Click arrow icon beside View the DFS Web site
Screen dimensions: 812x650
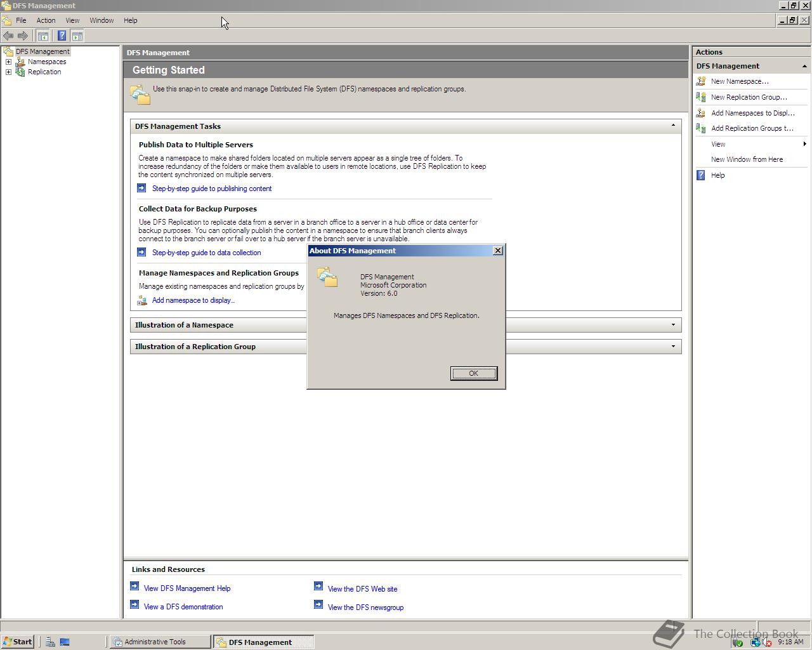coord(318,586)
